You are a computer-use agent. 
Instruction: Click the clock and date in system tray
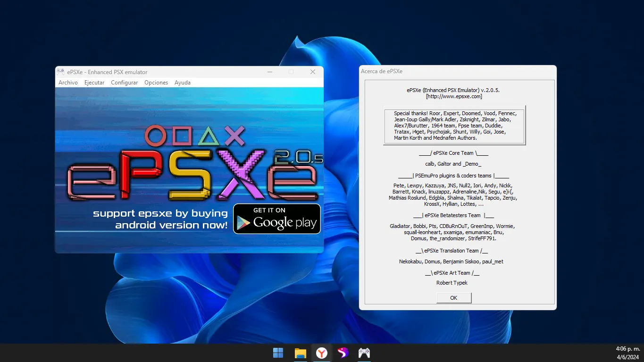tap(628, 353)
